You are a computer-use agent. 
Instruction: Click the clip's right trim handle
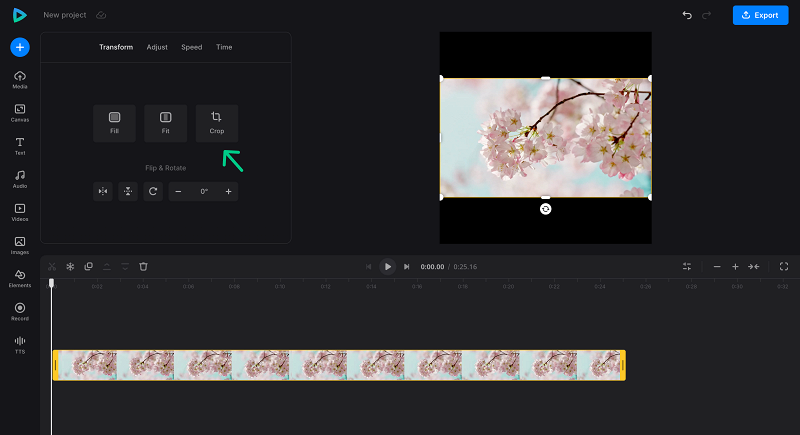(x=622, y=365)
